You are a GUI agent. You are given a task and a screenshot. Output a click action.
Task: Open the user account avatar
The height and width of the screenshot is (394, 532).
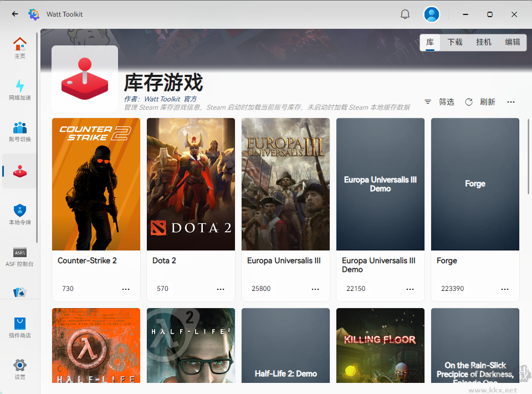click(431, 14)
